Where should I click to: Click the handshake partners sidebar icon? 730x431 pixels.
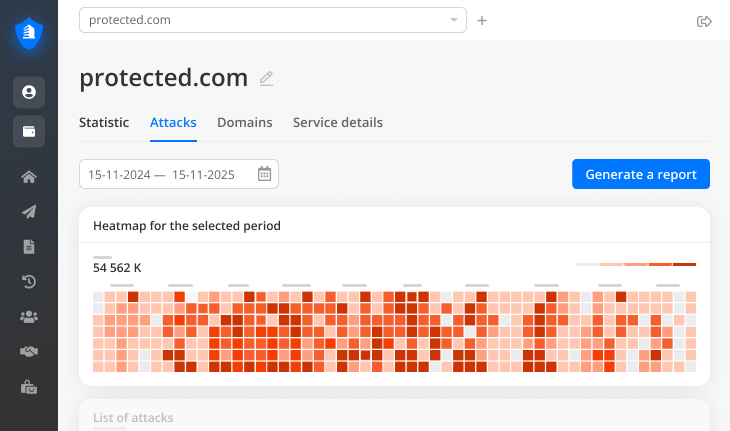[28, 352]
